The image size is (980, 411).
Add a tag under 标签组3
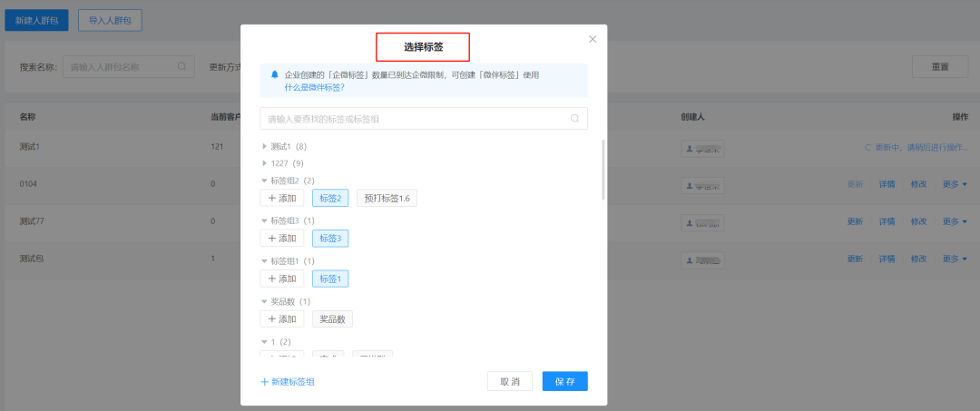(282, 238)
